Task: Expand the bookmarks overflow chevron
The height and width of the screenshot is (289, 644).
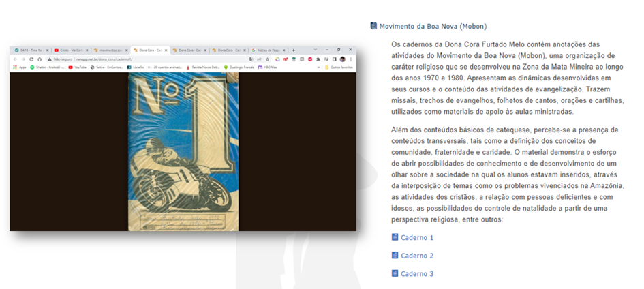Action: click(x=318, y=67)
